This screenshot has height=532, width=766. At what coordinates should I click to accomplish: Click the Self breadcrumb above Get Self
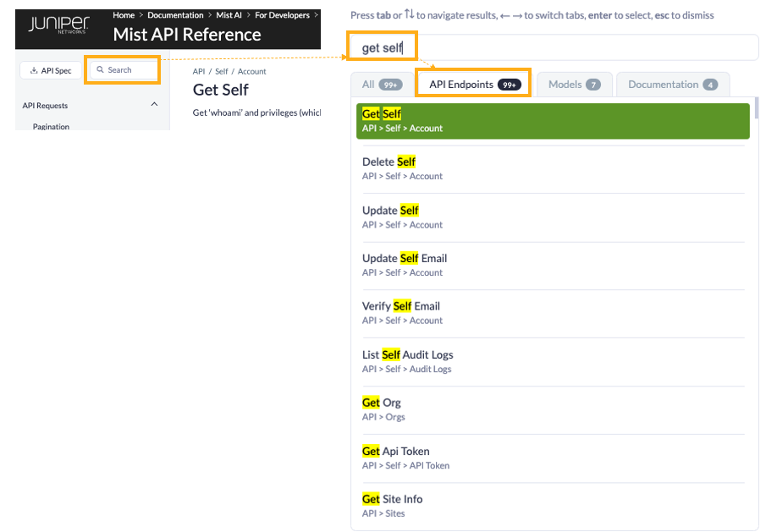[x=222, y=72]
